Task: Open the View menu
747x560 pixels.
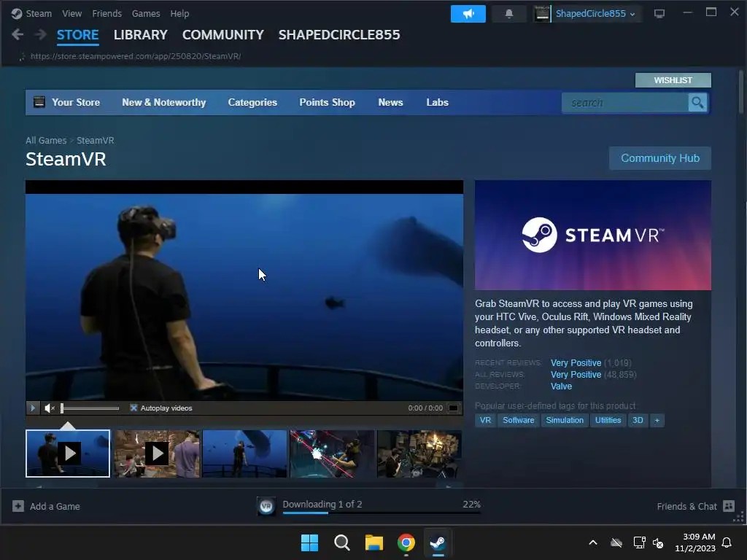Action: coord(72,13)
